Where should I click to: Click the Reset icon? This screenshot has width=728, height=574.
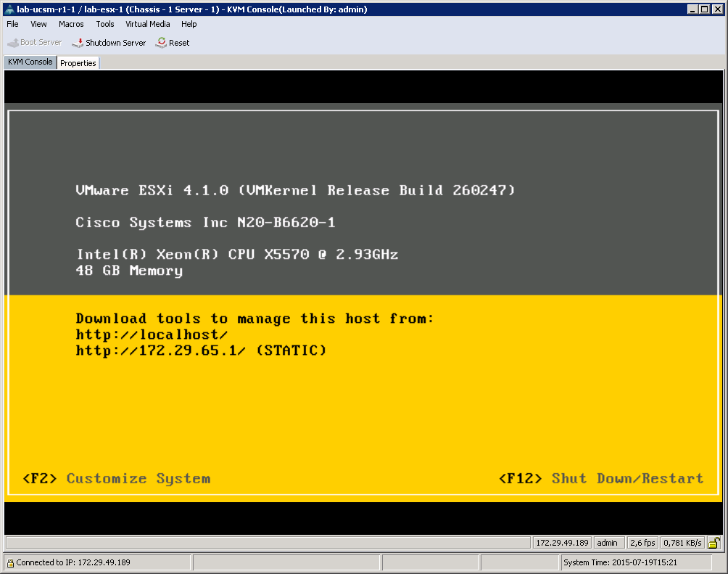[161, 42]
